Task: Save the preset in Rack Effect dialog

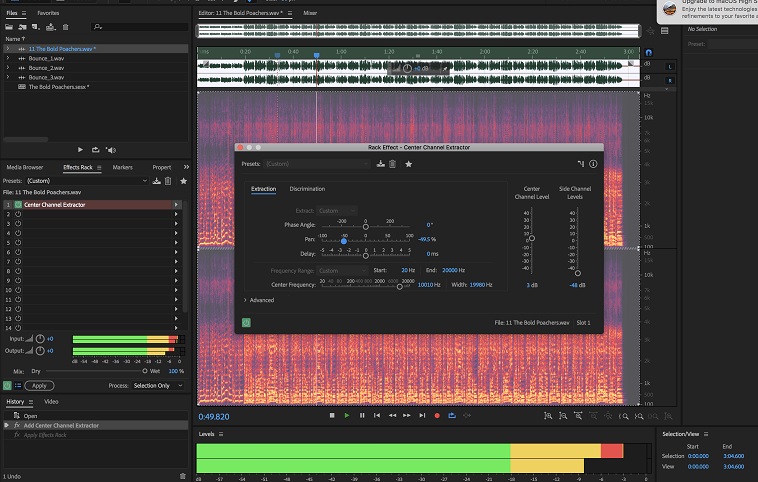Action: point(380,164)
